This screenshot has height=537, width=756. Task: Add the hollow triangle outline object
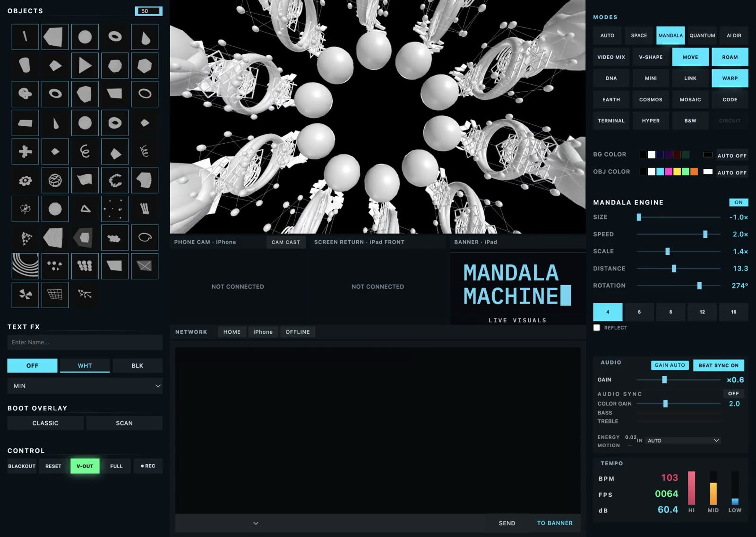click(x=85, y=208)
